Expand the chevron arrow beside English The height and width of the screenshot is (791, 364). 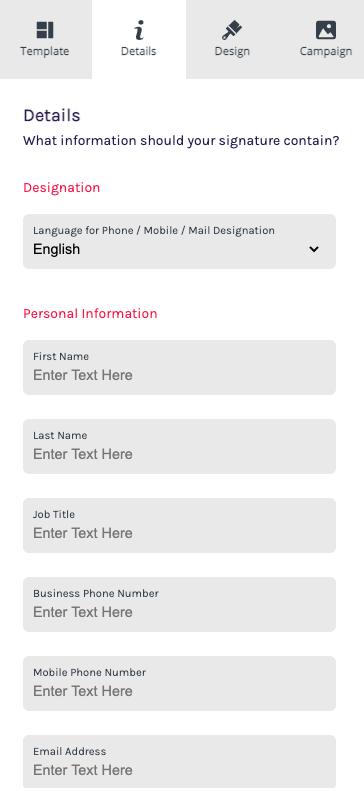314,249
